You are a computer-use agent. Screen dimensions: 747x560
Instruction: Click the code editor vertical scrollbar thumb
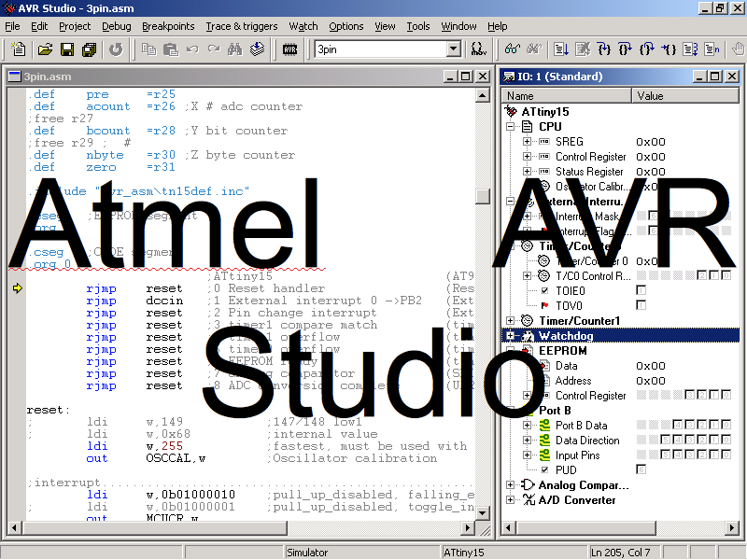coord(483,196)
